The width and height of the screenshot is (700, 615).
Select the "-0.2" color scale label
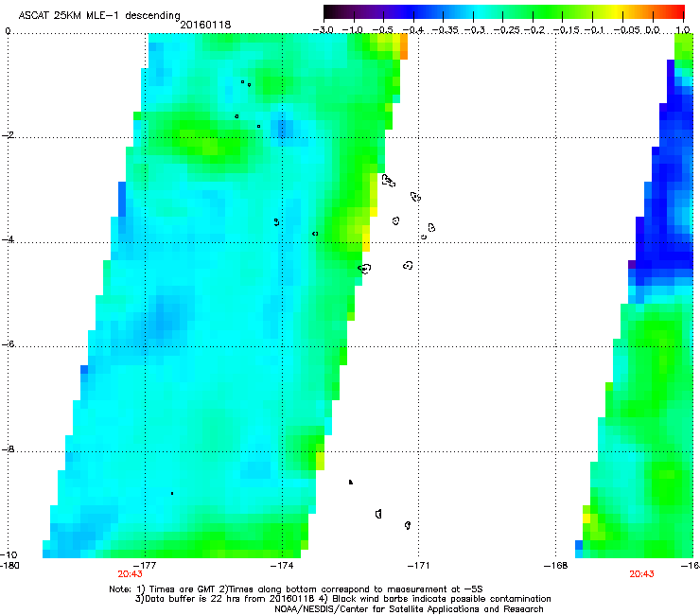534,30
